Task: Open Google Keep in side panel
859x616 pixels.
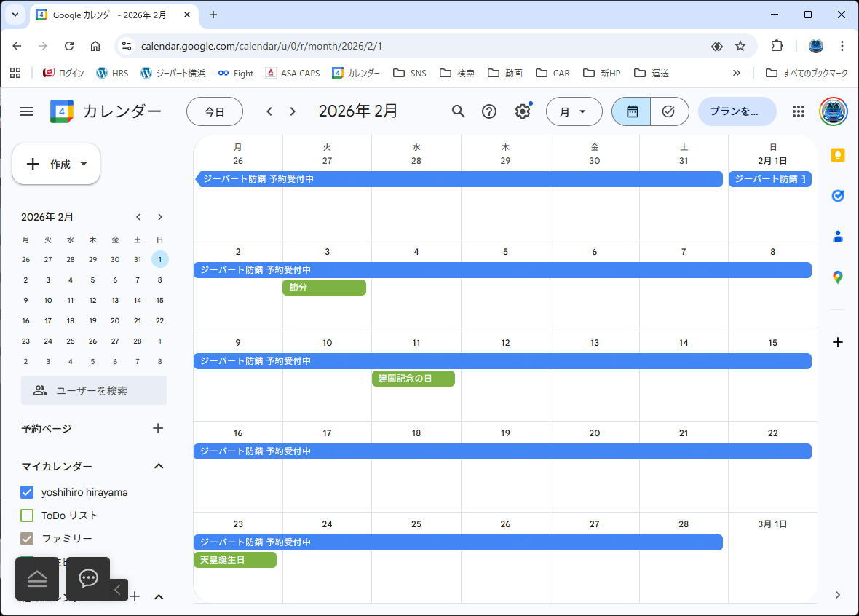Action: pyautogui.click(x=838, y=155)
